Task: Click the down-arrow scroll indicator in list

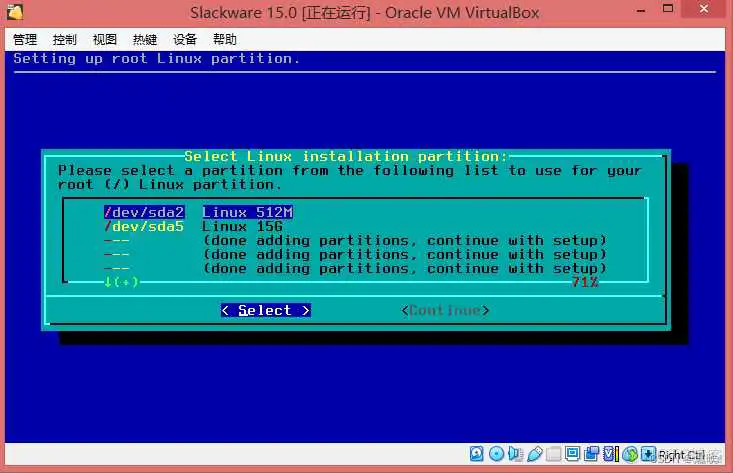Action: [x=121, y=282]
